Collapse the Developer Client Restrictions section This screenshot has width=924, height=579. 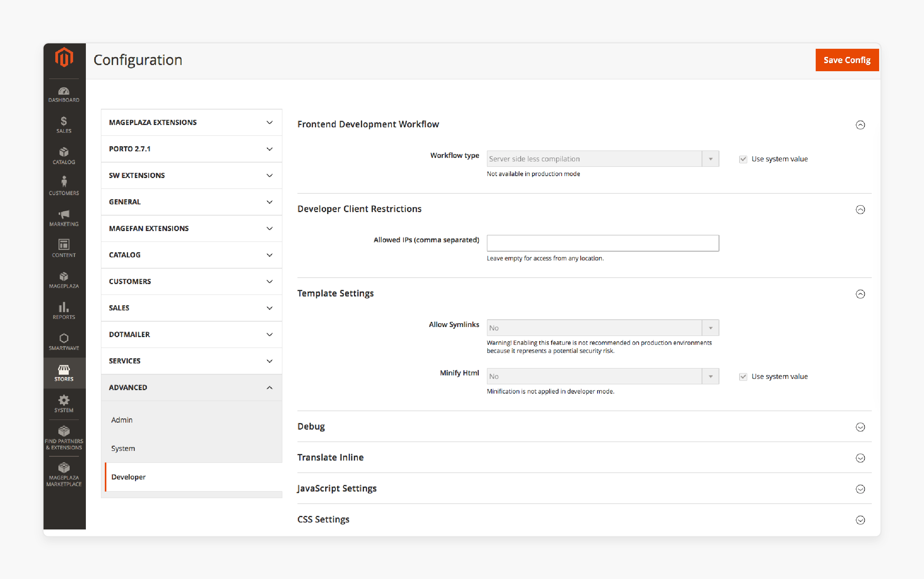pyautogui.click(x=860, y=209)
